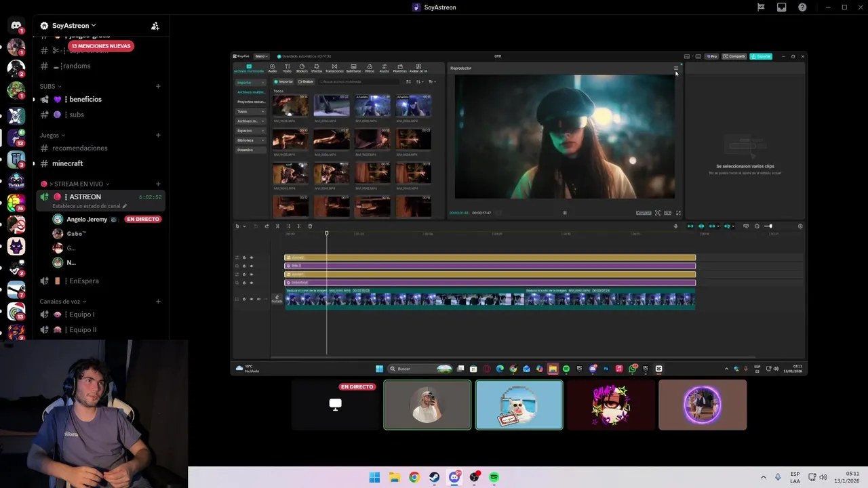The image size is (868, 488).
Task: Expand the Tuyos sidebar section
Action: 251,111
